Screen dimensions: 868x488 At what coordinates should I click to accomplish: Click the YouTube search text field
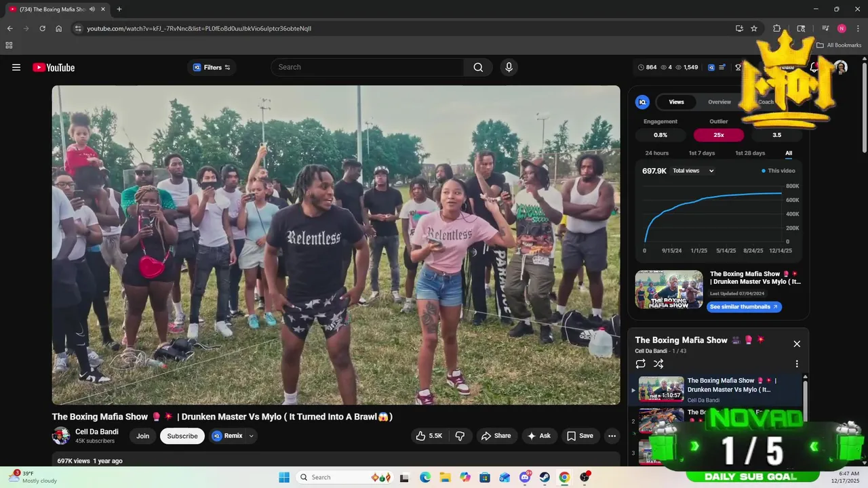(368, 67)
